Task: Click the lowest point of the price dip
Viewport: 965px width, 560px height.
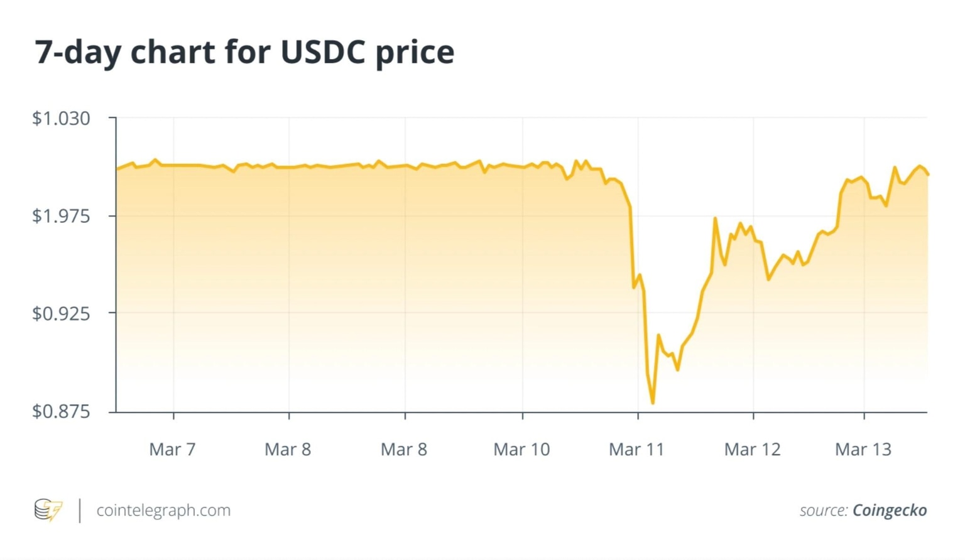Action: (x=653, y=402)
